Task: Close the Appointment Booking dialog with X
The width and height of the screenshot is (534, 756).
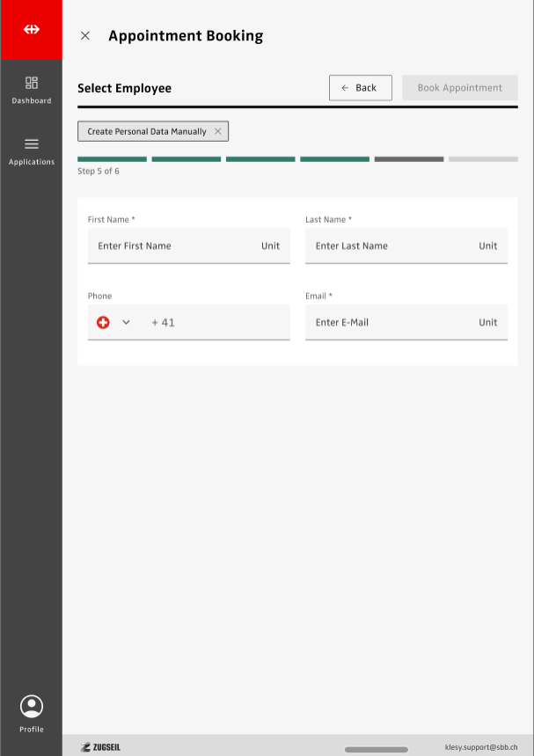Action: pyautogui.click(x=85, y=36)
